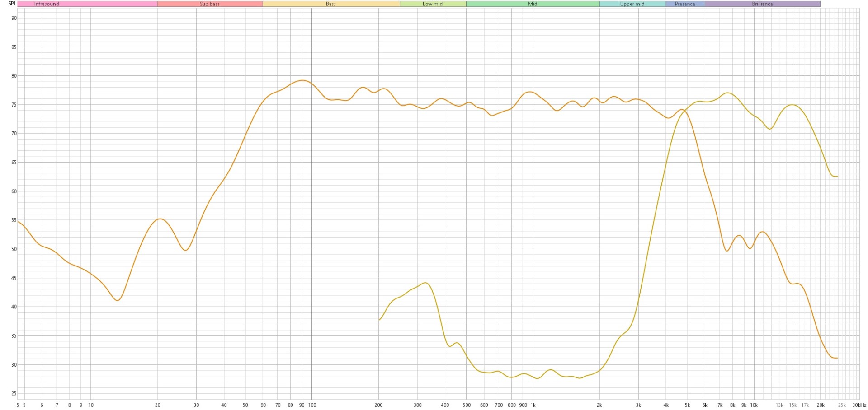The width and height of the screenshot is (868, 410).
Task: Click the lower curve's start point at 200 Hz
Action: (379, 320)
